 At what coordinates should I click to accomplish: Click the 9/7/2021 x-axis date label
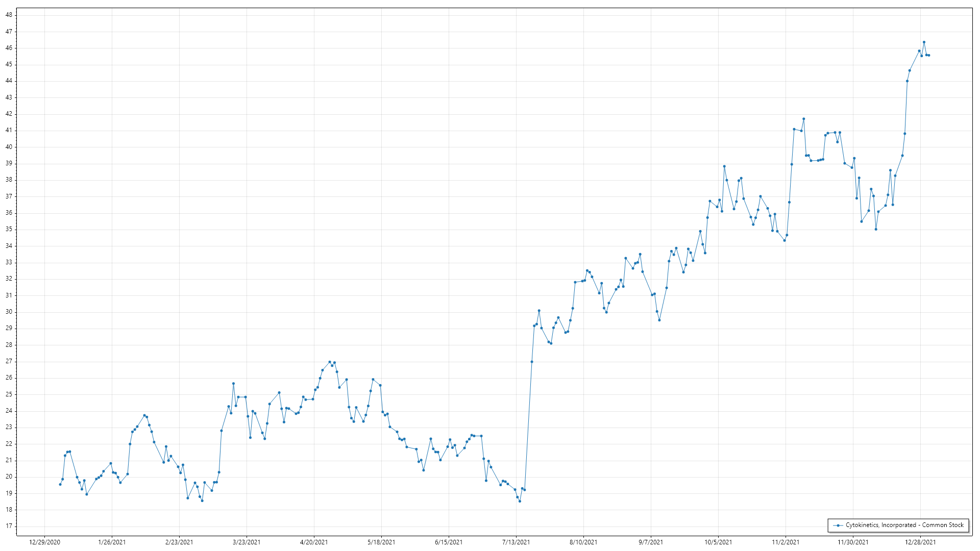[x=651, y=542]
